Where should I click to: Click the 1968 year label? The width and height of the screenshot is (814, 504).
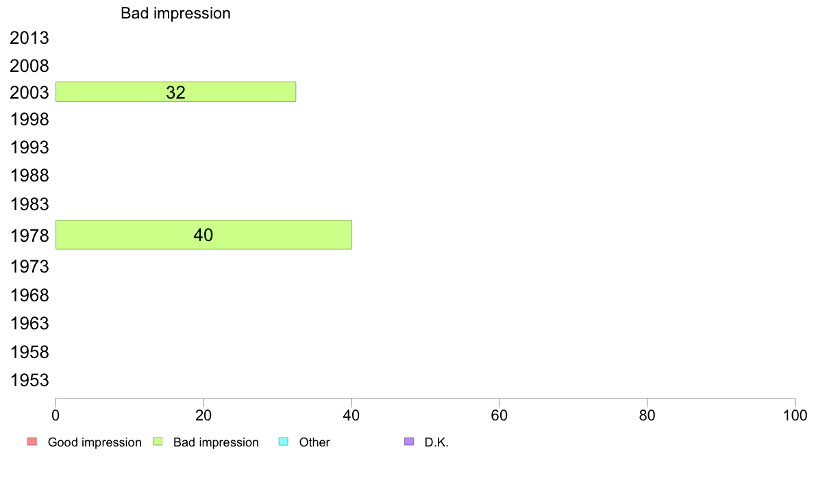29,295
